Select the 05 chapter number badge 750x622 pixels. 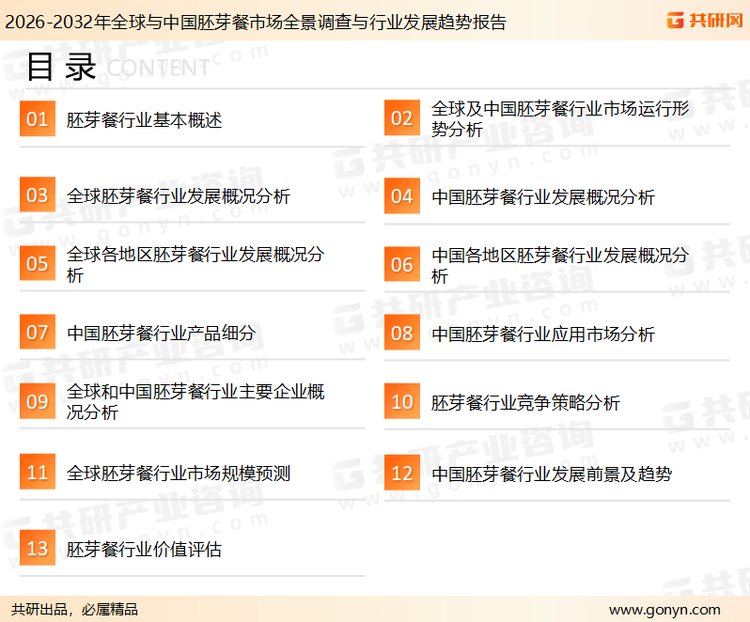pos(37,265)
